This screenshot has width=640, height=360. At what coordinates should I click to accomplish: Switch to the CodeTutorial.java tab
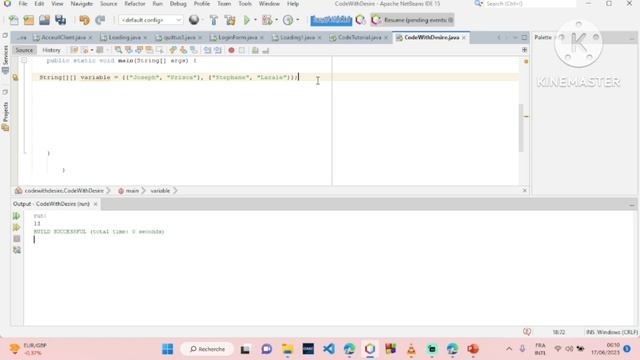359,38
